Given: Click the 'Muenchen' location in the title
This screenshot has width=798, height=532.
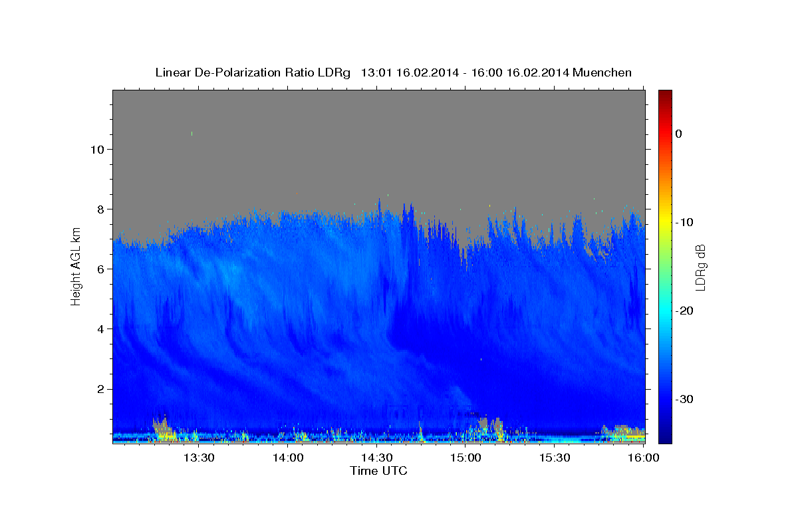Looking at the screenshot, I should tap(603, 72).
